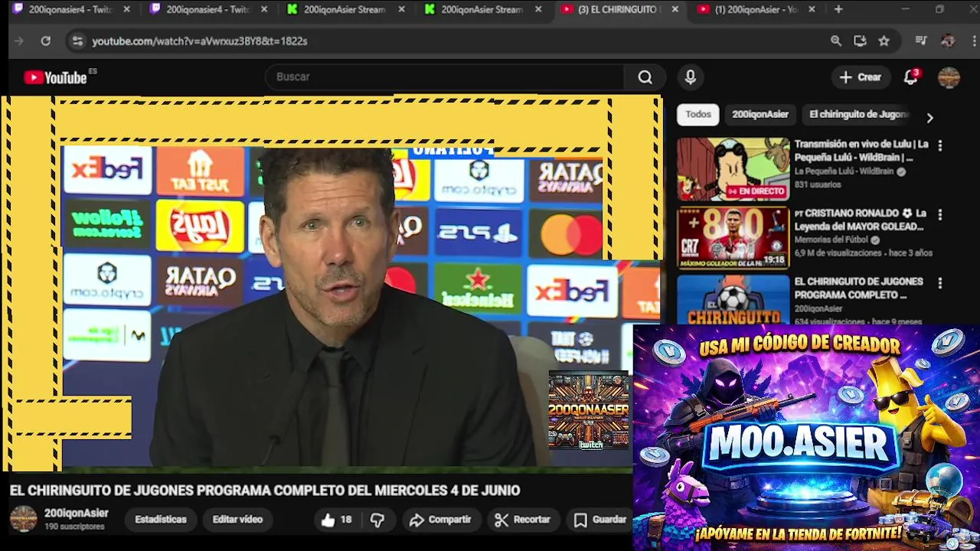Open the YouTube account avatar menu
This screenshot has width=980, height=551.
(x=949, y=77)
